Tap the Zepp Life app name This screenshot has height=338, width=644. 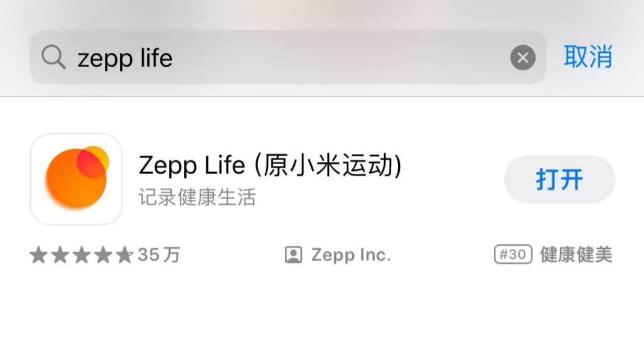(192, 166)
